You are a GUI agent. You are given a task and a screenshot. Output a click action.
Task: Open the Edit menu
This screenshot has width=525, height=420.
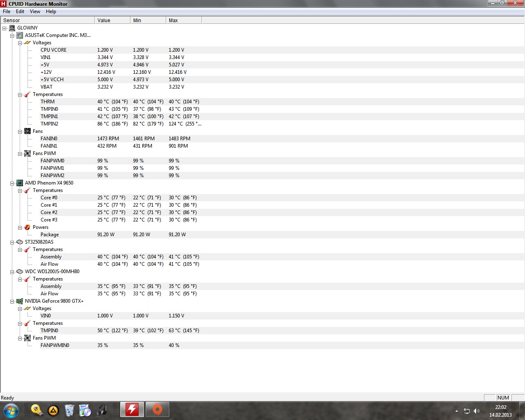tap(20, 11)
